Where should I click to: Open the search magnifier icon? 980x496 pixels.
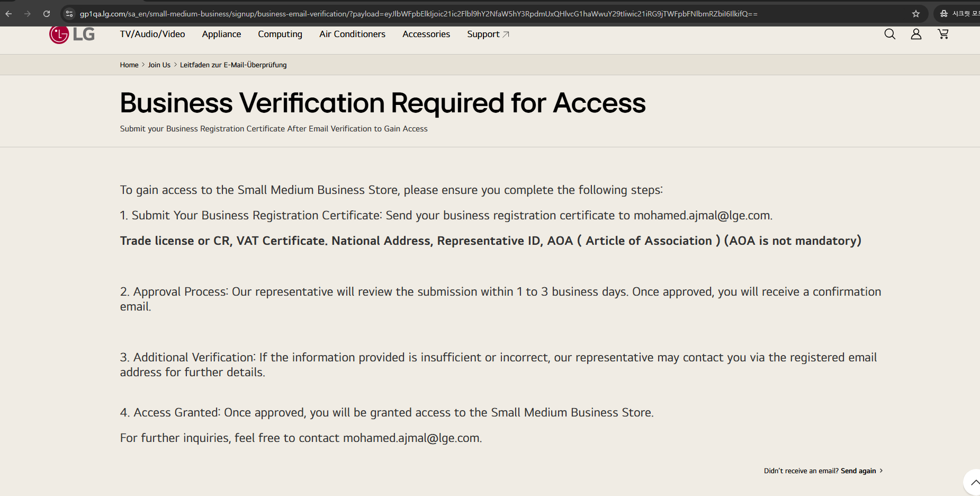point(889,34)
